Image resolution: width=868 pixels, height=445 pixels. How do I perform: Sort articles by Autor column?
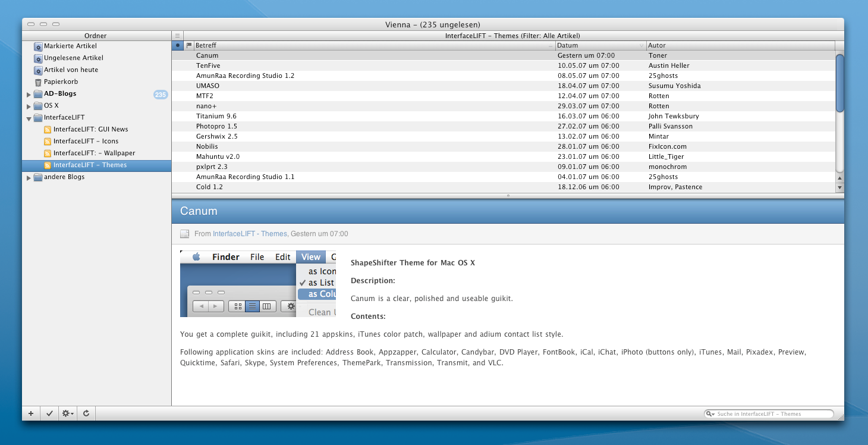coord(740,45)
